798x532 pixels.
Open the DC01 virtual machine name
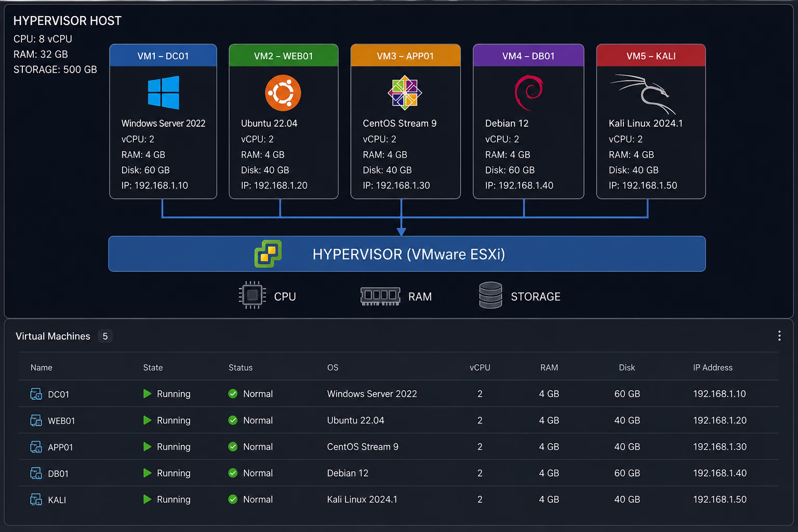59,394
